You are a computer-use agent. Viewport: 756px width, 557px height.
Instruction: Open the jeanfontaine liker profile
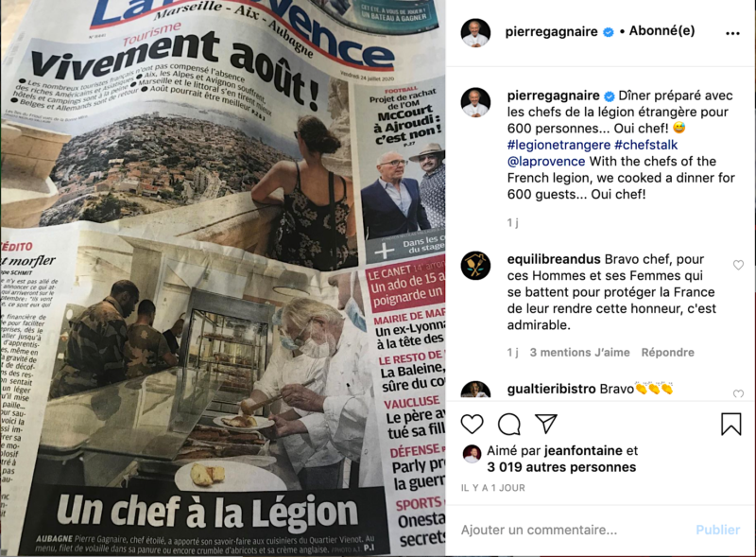583,451
